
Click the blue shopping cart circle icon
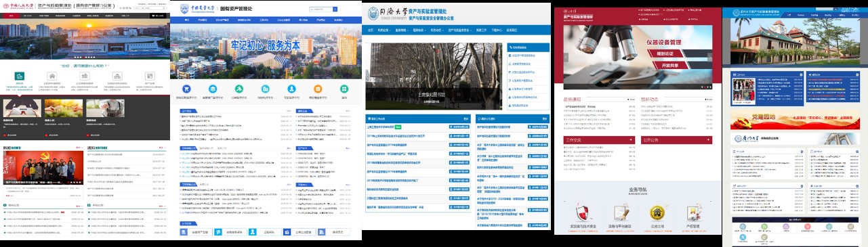[186, 89]
